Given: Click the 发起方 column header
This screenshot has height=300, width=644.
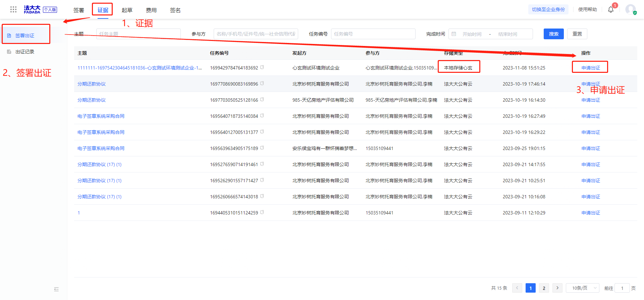Looking at the screenshot, I should point(299,53).
